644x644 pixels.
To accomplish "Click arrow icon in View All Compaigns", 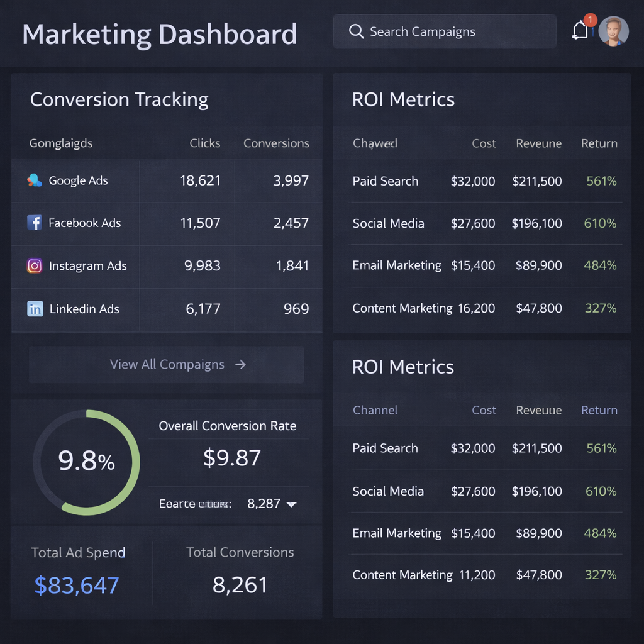I will click(240, 364).
